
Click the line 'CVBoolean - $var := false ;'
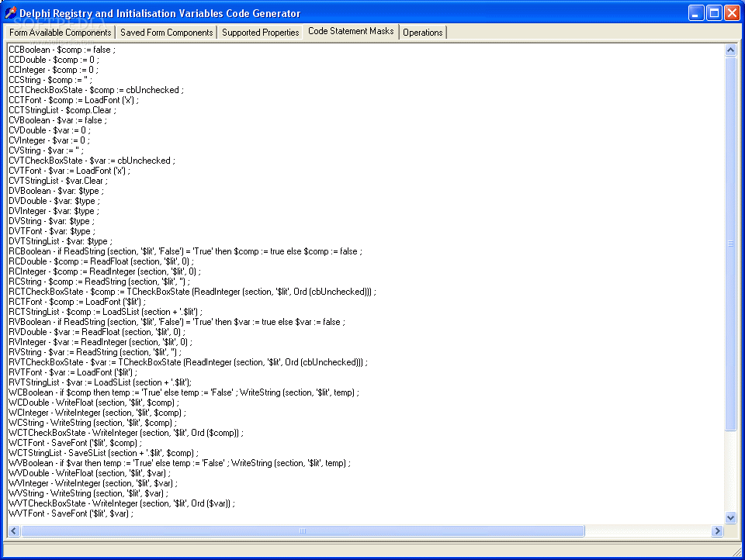point(57,120)
